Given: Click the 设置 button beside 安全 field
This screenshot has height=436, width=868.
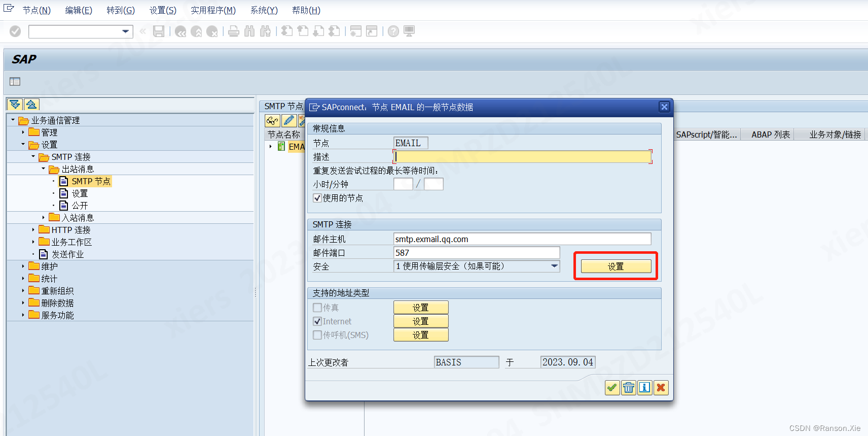Looking at the screenshot, I should pos(616,266).
